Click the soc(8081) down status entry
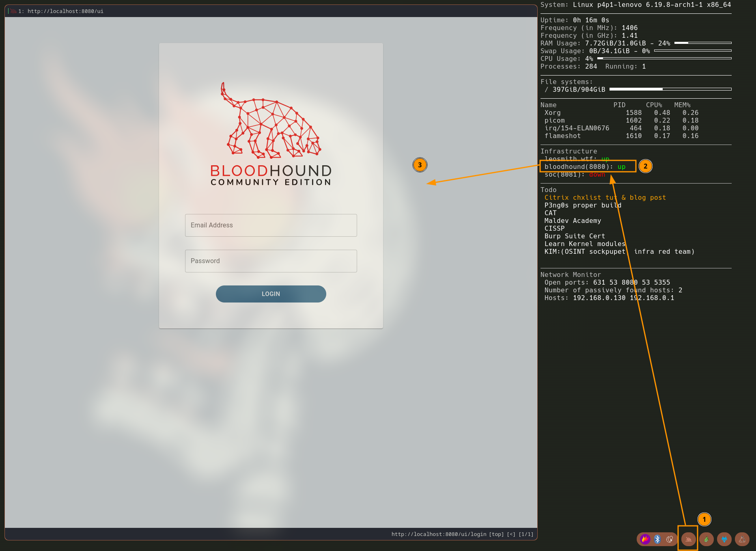This screenshot has width=756, height=551. click(574, 175)
